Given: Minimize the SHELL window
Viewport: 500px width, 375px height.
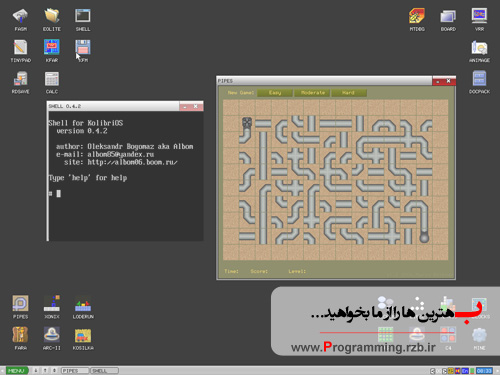Looking at the screenshot, I should click(x=185, y=106).
